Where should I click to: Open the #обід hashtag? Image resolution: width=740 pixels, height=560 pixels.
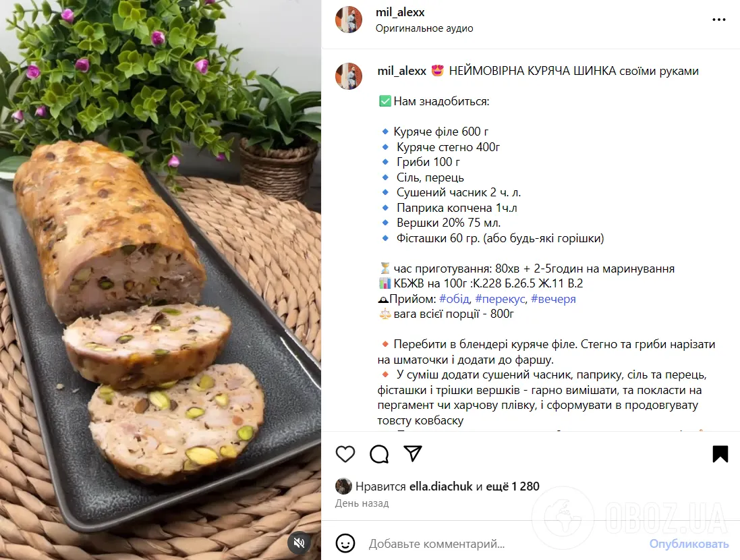pyautogui.click(x=454, y=299)
